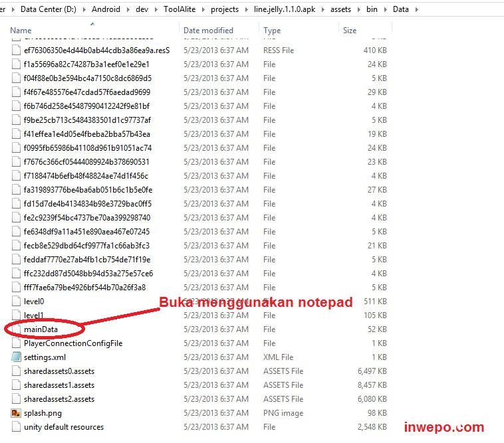Expand the breadcrumb arrow after dev

[156, 9]
